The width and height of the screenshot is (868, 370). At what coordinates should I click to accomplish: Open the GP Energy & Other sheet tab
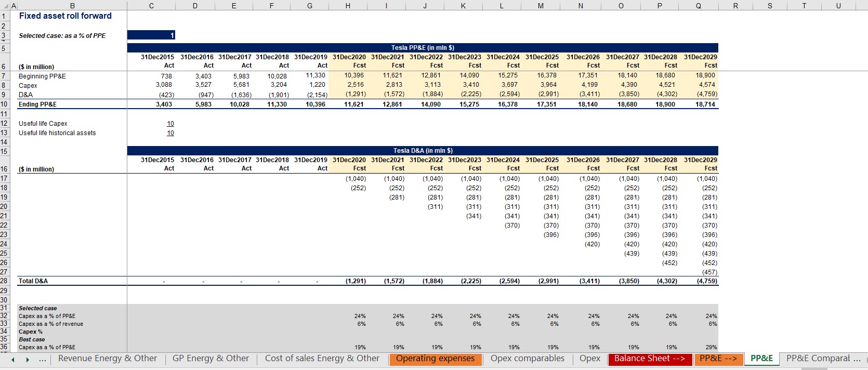[211, 359]
